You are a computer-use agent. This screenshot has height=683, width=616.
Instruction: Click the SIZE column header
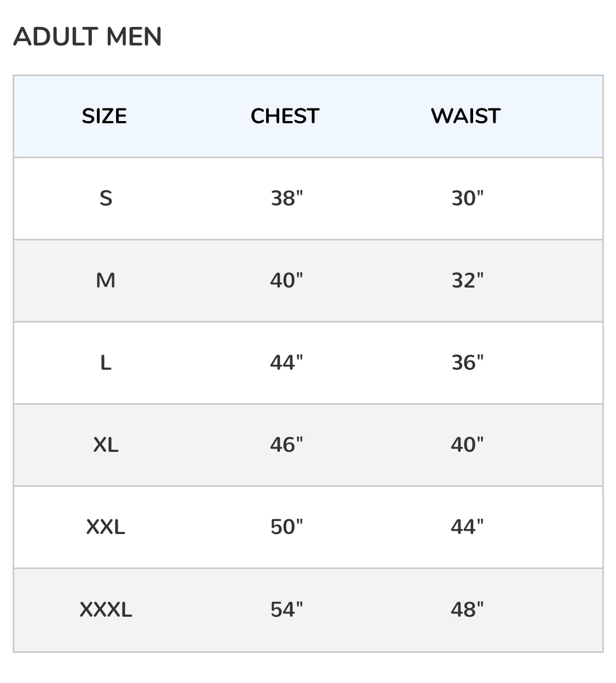105,116
